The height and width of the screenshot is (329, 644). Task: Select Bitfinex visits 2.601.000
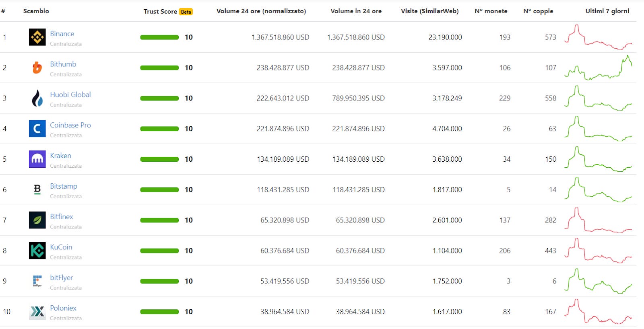[447, 220]
